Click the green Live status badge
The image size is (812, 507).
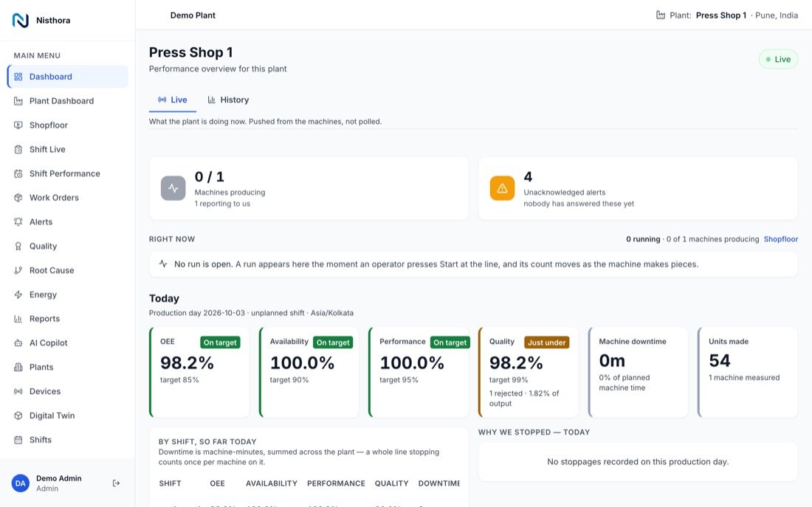[778, 59]
